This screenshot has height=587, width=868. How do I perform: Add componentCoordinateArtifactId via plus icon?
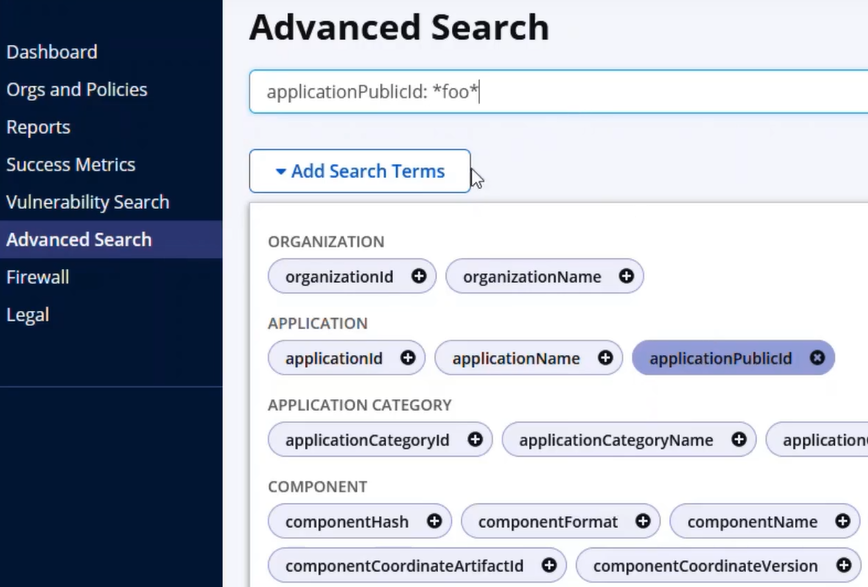click(x=549, y=566)
